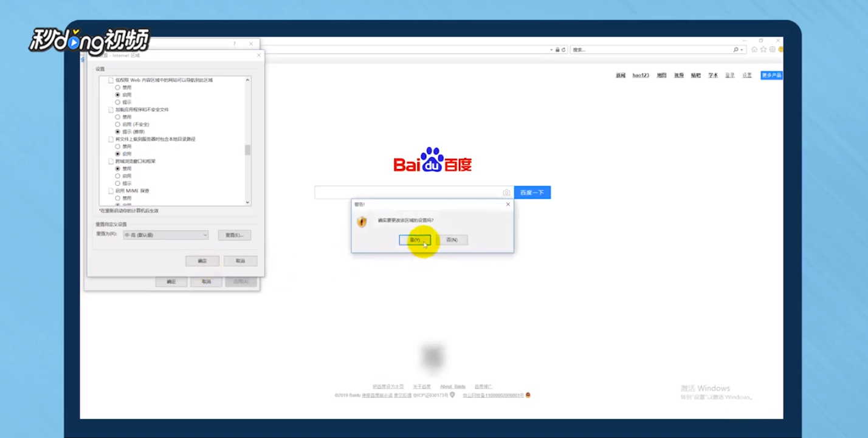Restore down the IE browser window

pyautogui.click(x=760, y=41)
